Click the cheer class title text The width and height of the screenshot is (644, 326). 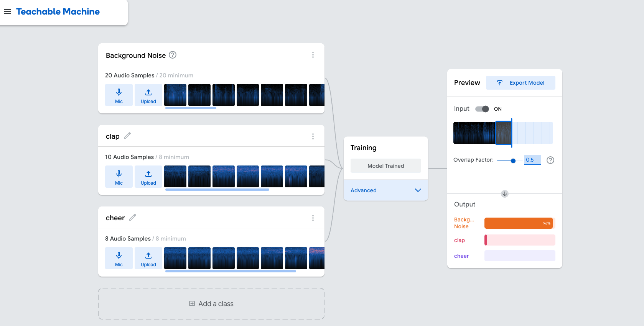point(115,218)
